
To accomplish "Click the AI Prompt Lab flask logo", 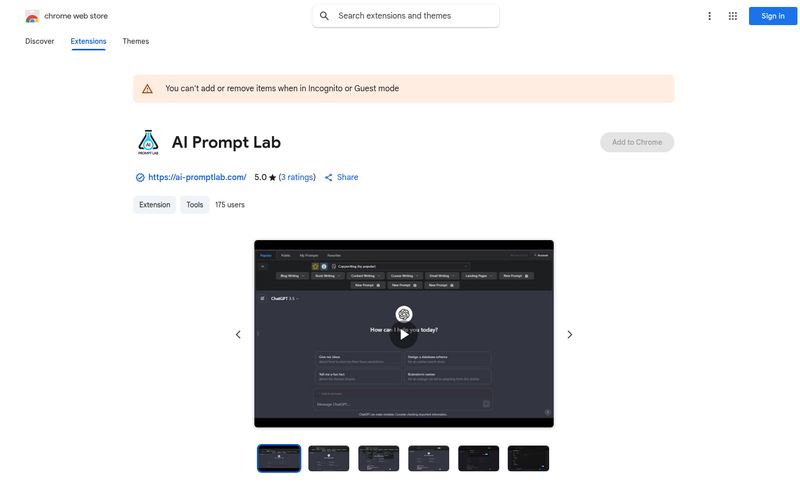I will (x=148, y=142).
